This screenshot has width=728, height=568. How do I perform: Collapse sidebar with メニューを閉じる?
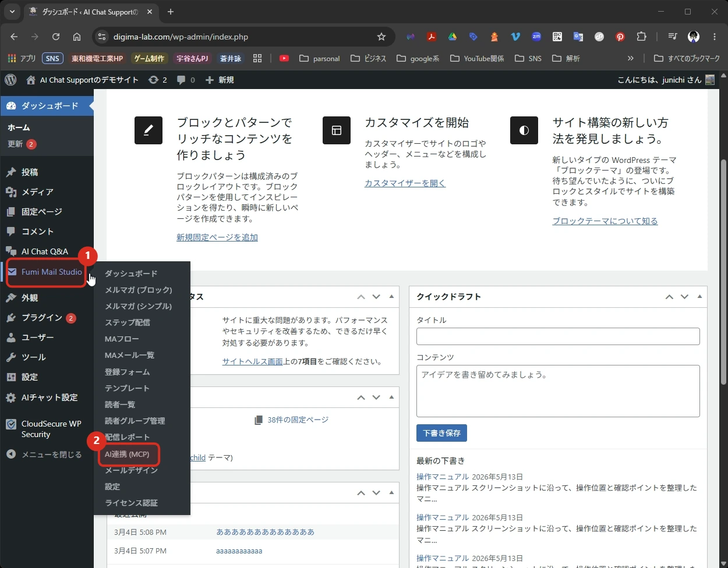click(44, 455)
